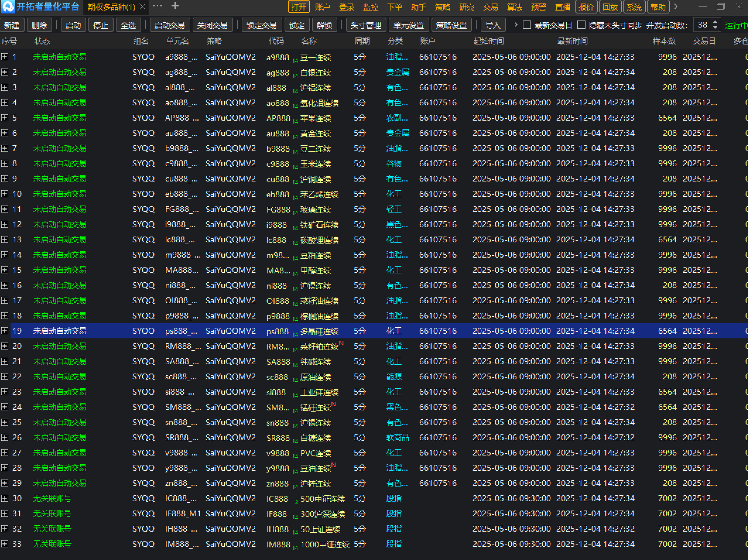Click the 开拓者量化平台 logo icon
This screenshot has height=560, width=748.
point(8,6)
